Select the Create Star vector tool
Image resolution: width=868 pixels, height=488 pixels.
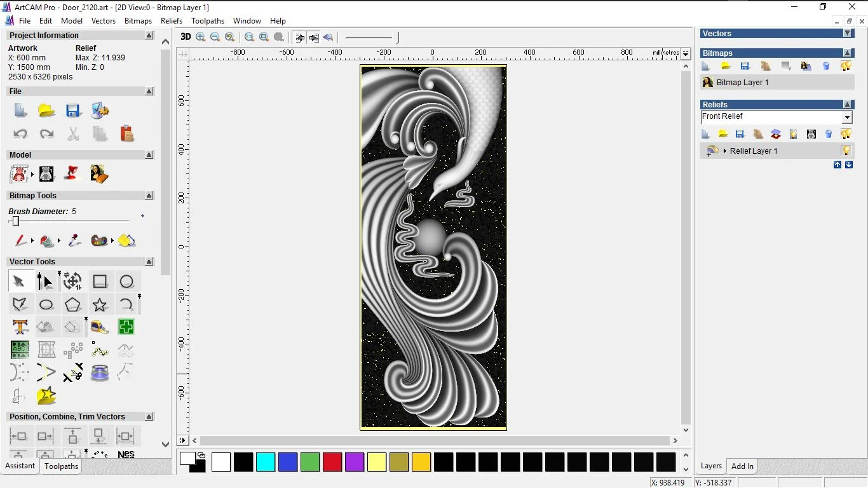click(x=100, y=304)
